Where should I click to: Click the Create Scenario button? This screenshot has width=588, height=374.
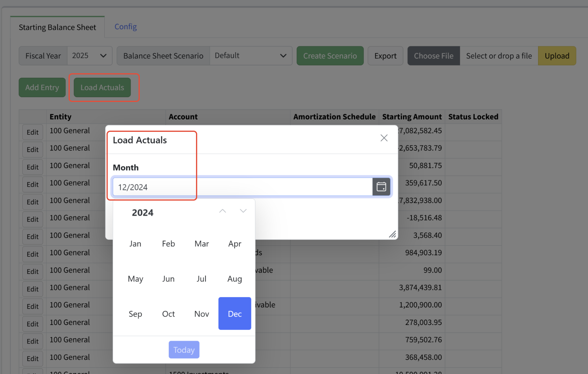click(x=330, y=56)
